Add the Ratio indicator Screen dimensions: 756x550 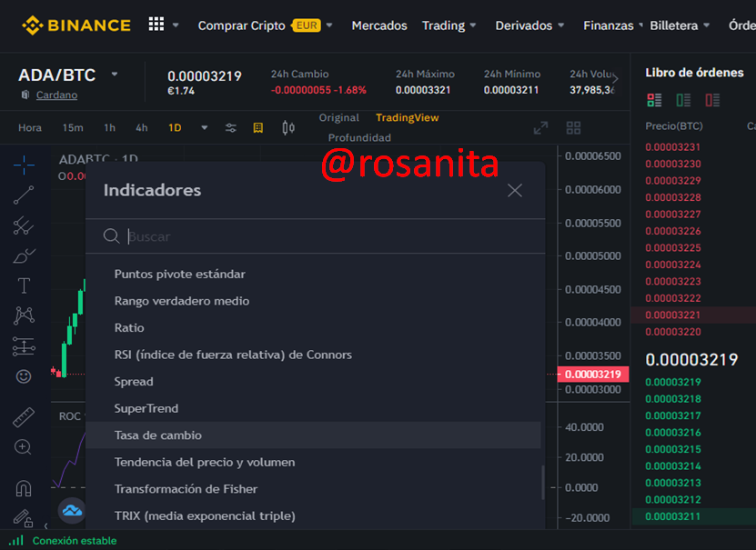313,328
